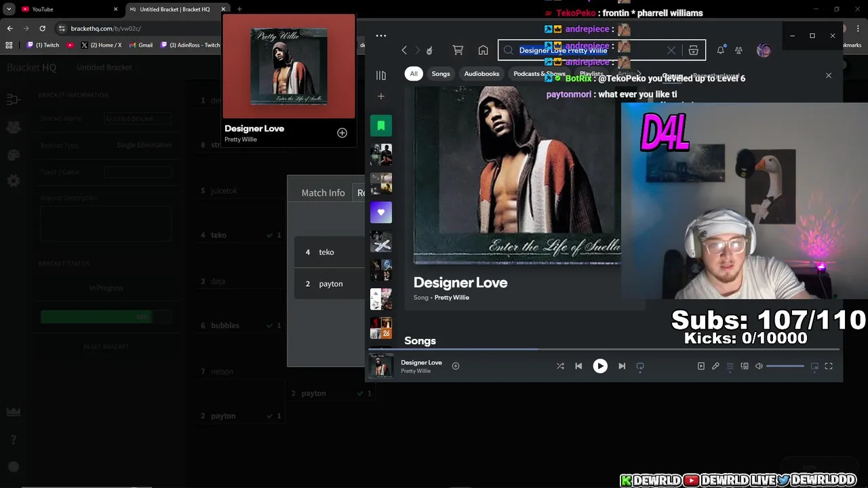Select the All filter chip
Screen dimensions: 868x488
tap(414, 73)
